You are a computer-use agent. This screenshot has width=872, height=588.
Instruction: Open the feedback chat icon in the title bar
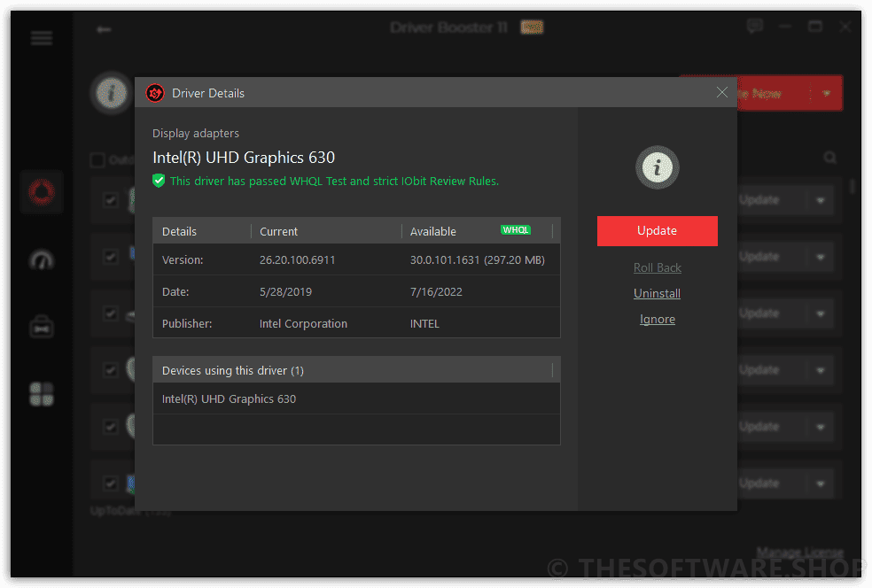point(755,26)
